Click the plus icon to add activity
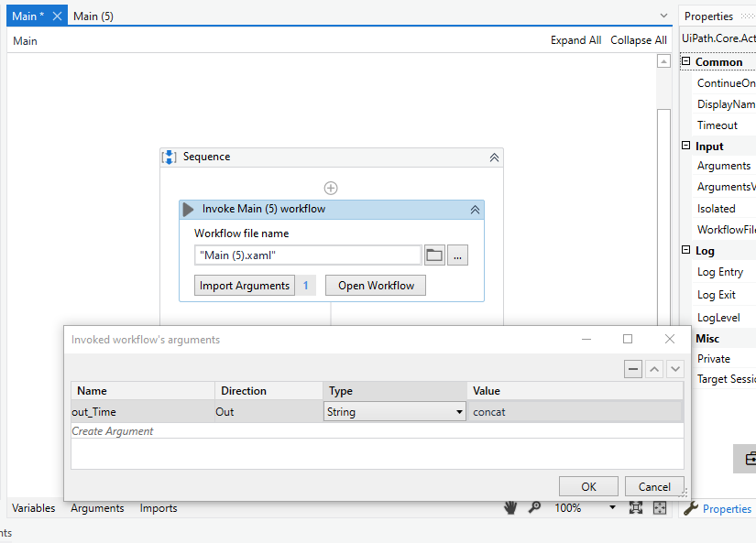Image resolution: width=756 pixels, height=543 pixels. (x=331, y=188)
